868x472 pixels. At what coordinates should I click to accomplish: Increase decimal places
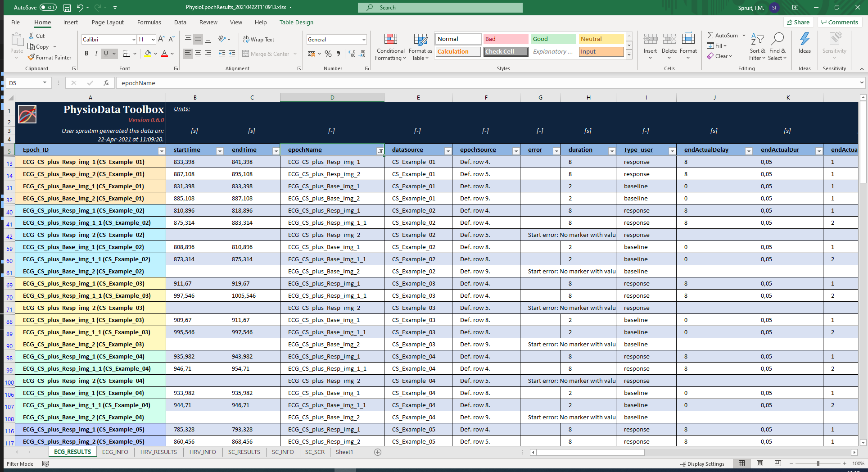pyautogui.click(x=351, y=54)
